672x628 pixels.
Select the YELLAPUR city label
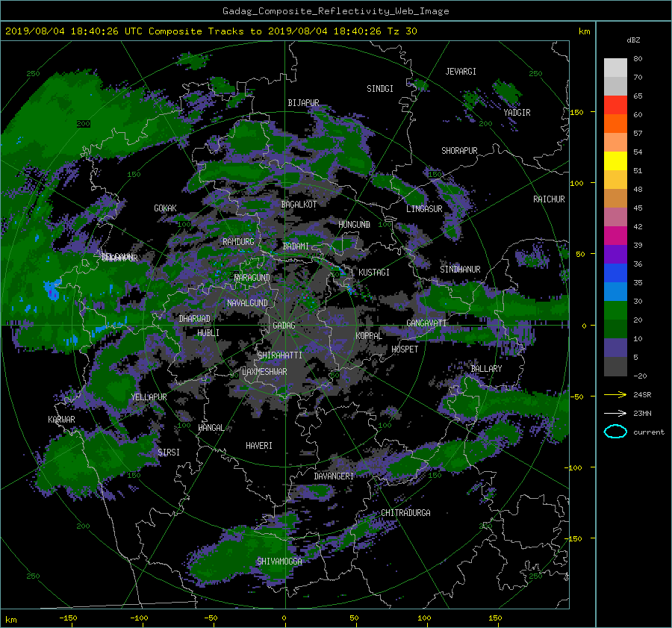149,397
